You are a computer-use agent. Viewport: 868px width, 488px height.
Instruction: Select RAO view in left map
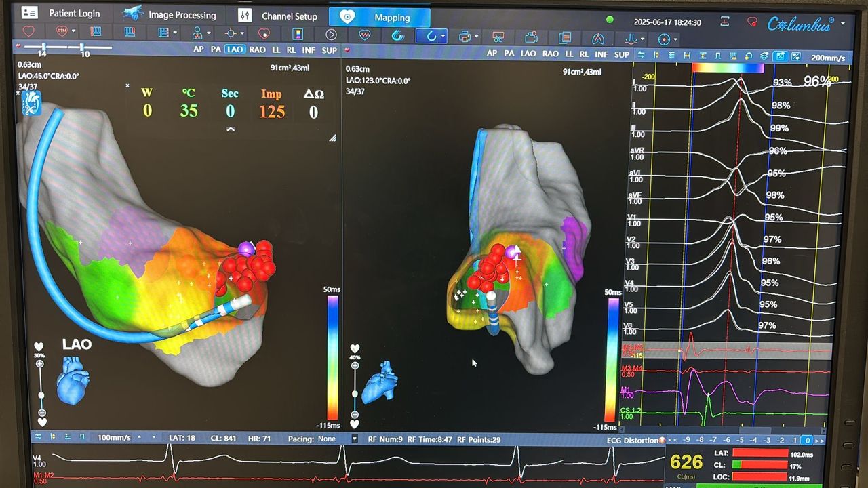257,50
